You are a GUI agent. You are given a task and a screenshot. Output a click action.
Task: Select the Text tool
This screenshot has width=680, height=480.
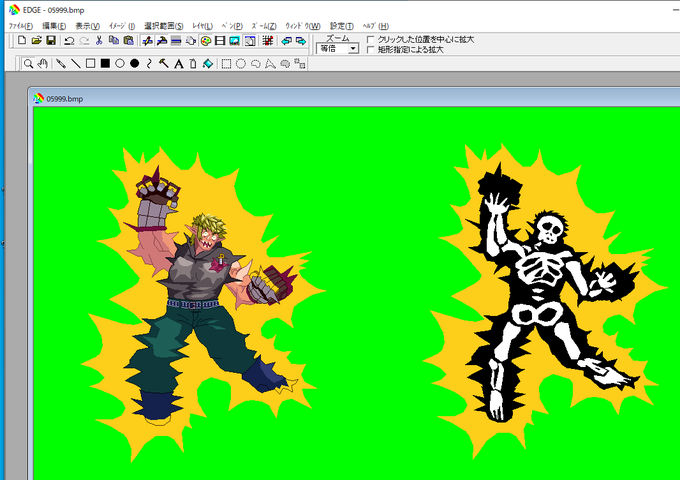[178, 64]
